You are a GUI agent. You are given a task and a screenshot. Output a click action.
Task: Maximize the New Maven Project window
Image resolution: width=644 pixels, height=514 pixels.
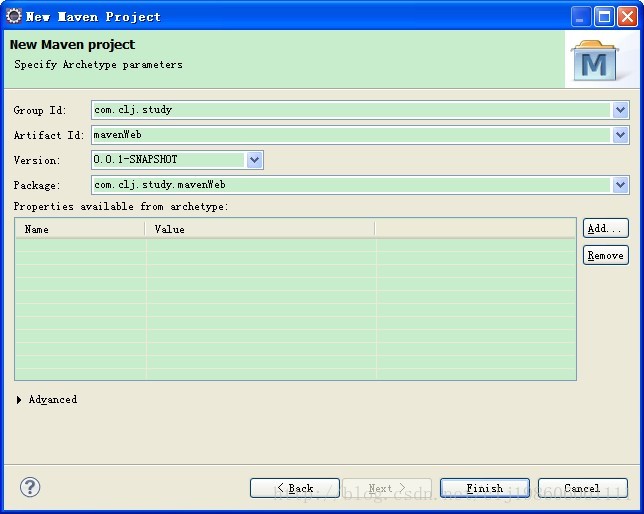tap(604, 17)
